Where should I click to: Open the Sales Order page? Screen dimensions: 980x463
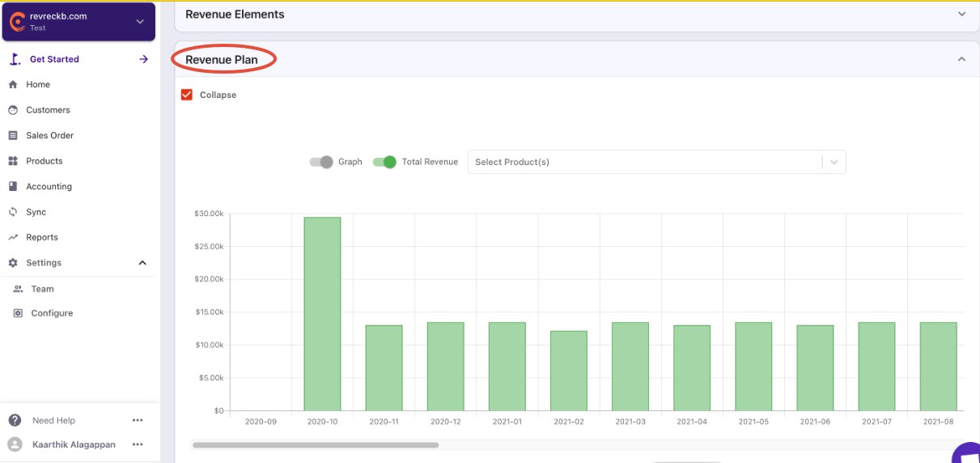[49, 135]
